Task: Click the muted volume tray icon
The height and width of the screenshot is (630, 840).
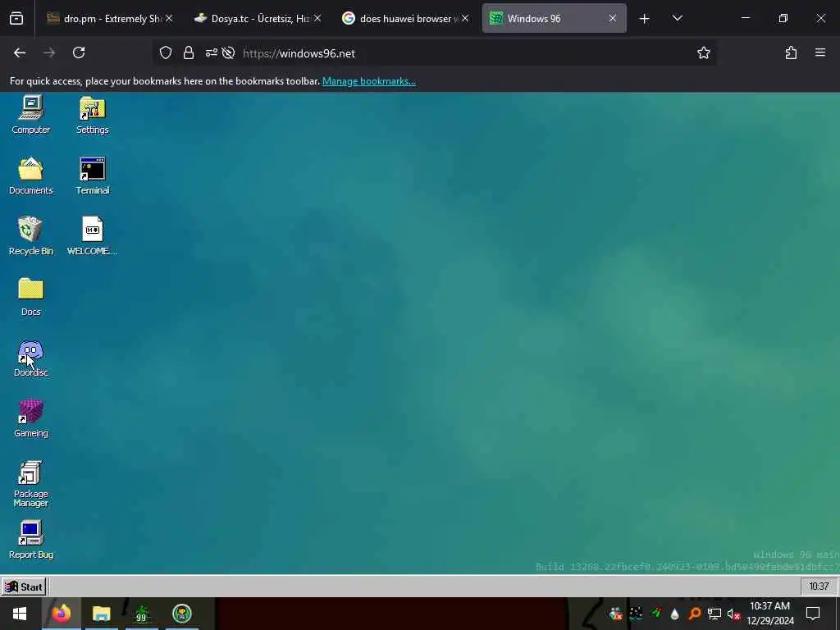Action: pos(733,614)
